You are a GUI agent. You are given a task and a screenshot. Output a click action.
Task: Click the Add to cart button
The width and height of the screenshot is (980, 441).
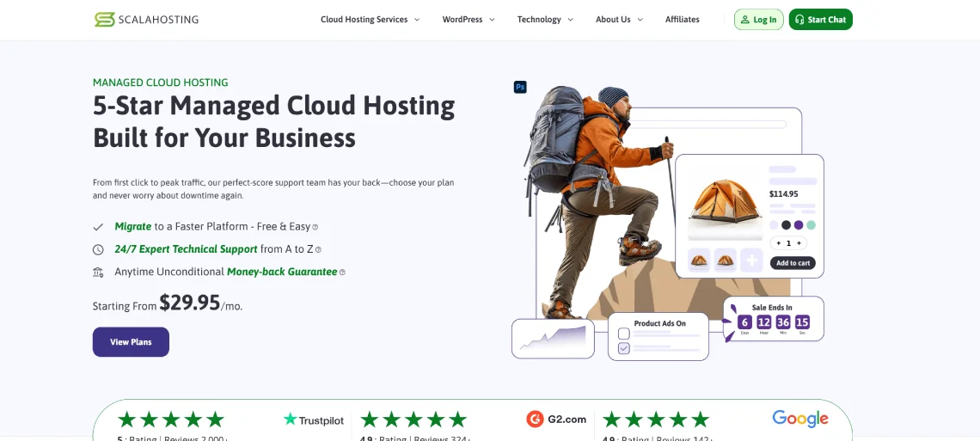793,263
